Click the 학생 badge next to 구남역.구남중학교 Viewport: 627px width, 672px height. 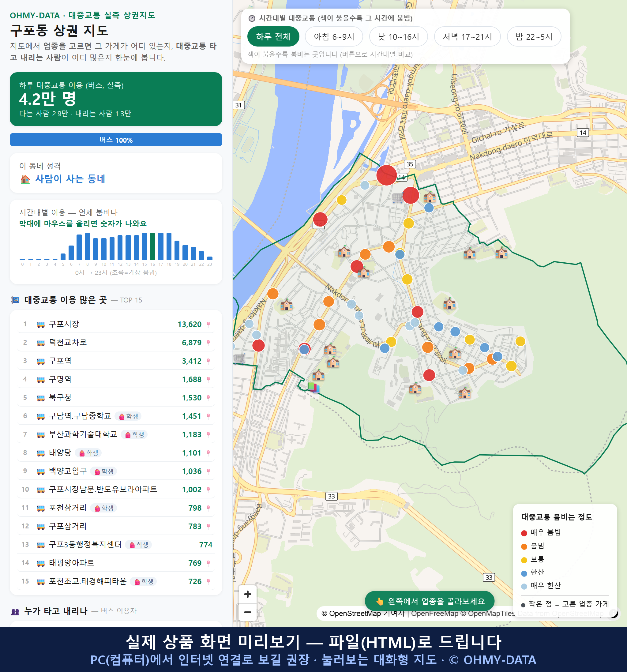click(x=128, y=416)
